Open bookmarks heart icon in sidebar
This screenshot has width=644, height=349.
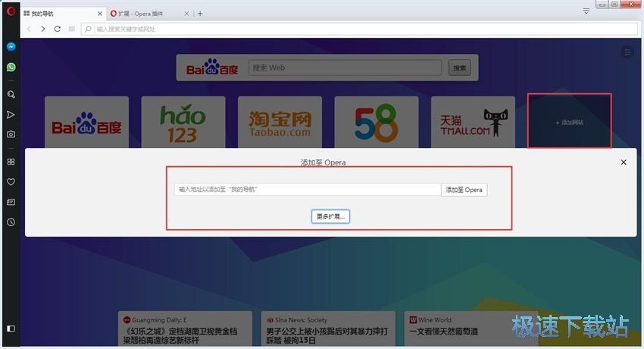pos(11,181)
